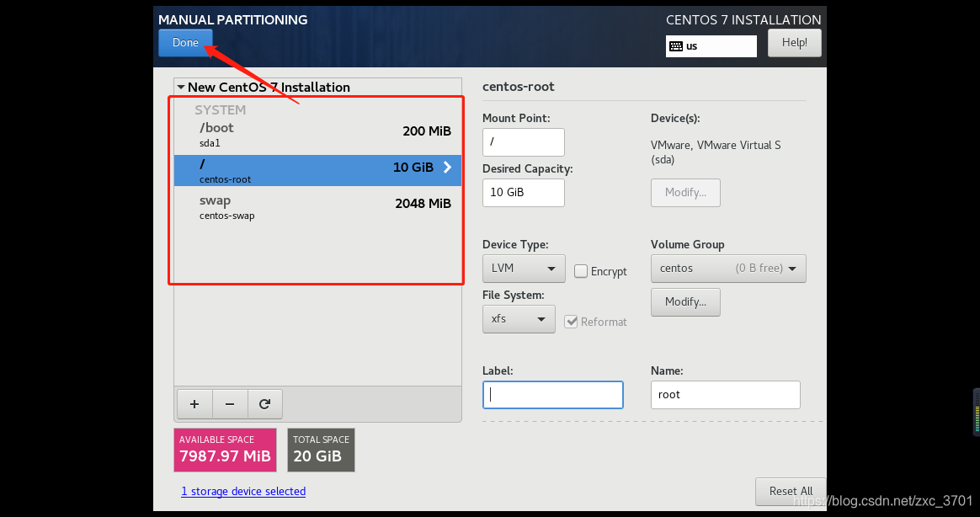Click the Mount Point input field
Screen dimensions: 980x517
tap(523, 142)
